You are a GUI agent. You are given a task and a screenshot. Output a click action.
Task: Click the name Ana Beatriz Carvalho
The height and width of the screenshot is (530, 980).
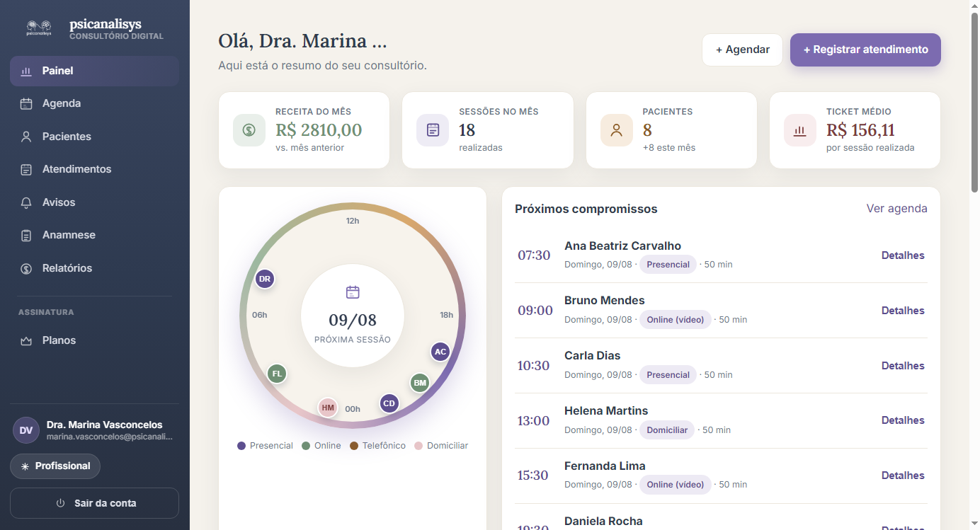622,246
